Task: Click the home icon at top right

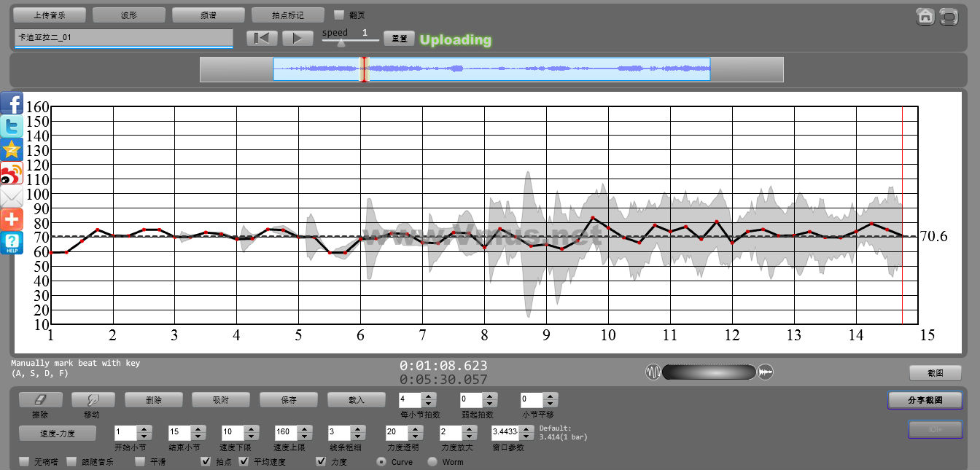Action: pyautogui.click(x=925, y=16)
